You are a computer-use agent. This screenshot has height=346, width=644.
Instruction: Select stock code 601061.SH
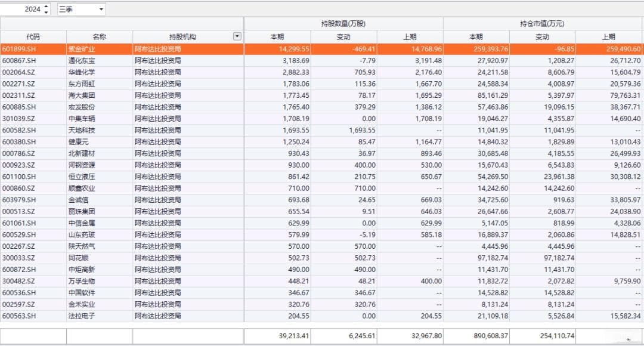coord(33,223)
